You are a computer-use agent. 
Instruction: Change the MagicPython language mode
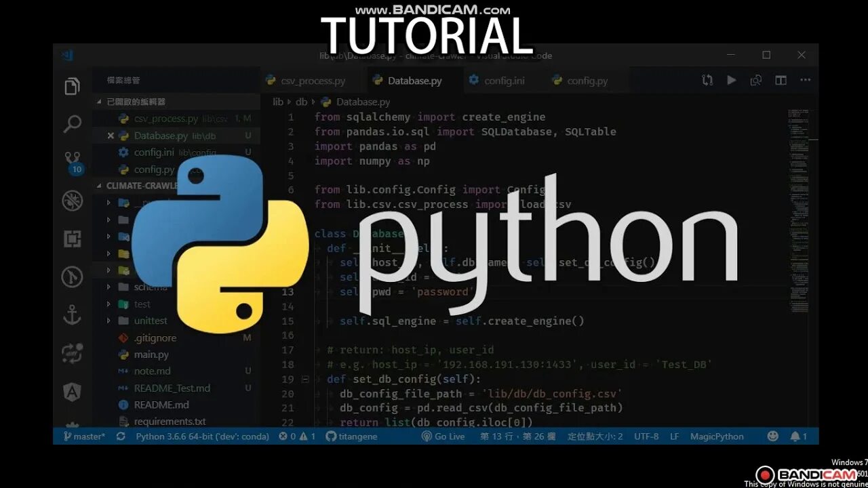717,436
